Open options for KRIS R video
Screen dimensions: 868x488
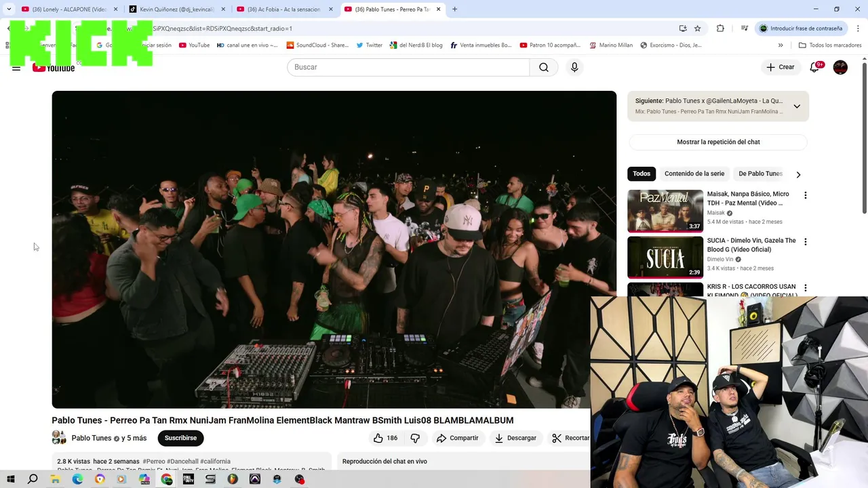pyautogui.click(x=806, y=288)
